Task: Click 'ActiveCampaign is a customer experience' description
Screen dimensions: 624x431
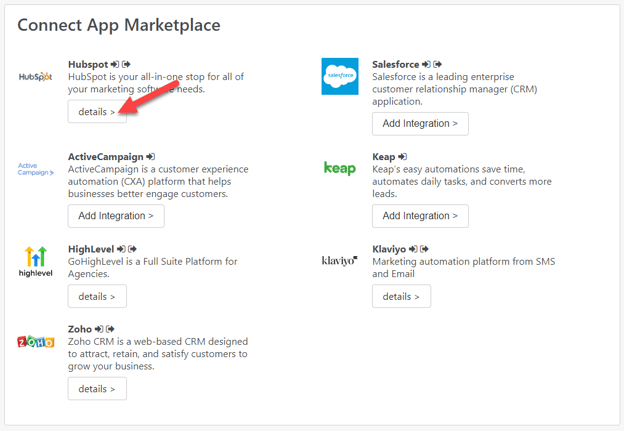Action: pos(158,181)
